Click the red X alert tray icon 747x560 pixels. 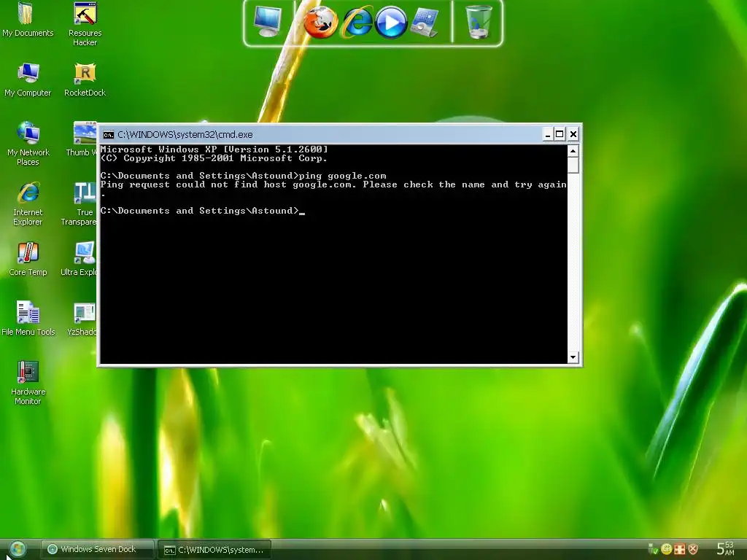click(x=693, y=549)
